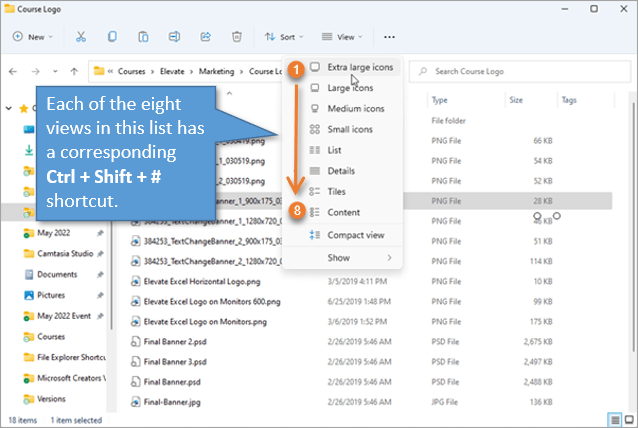The image size is (638, 428).
Task: Go up one folder with Up arrow
Action: [74, 72]
